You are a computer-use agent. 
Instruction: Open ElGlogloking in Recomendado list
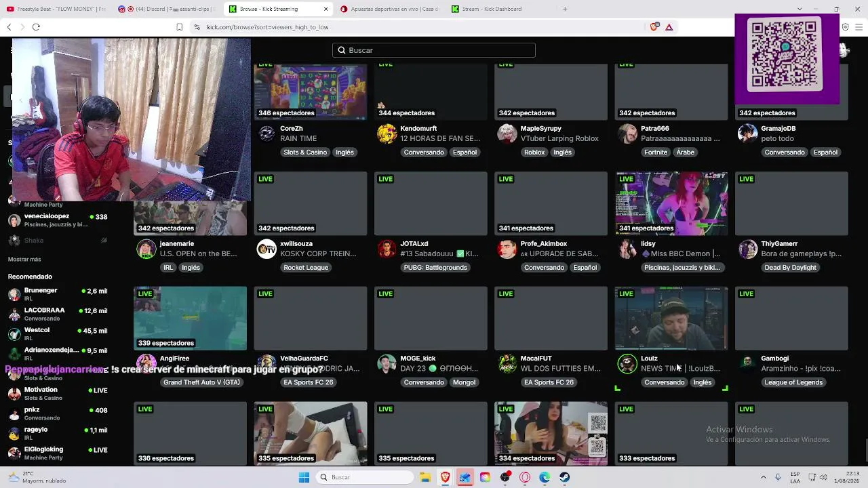coord(58,453)
